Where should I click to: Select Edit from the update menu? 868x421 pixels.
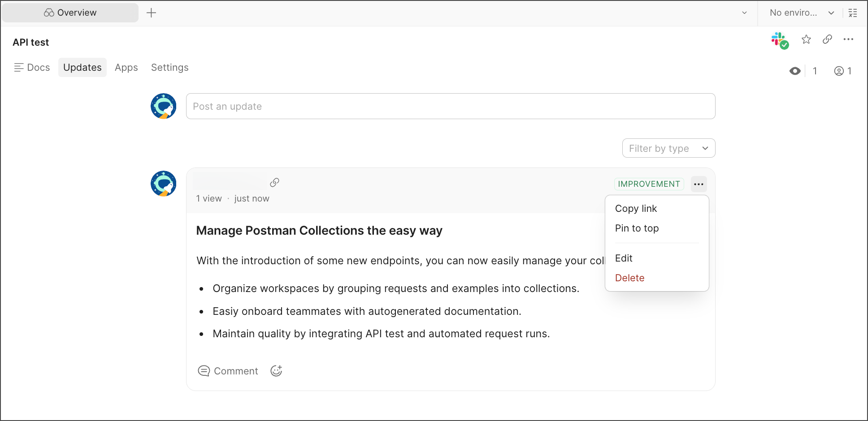624,258
